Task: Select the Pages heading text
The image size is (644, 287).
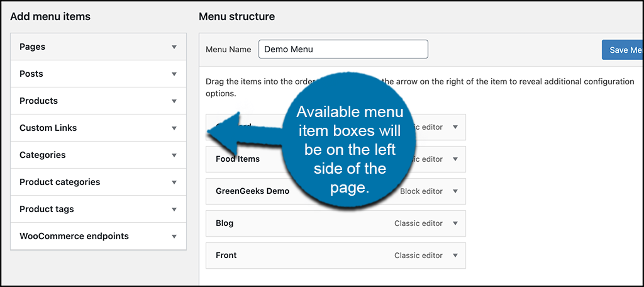Action: click(33, 47)
